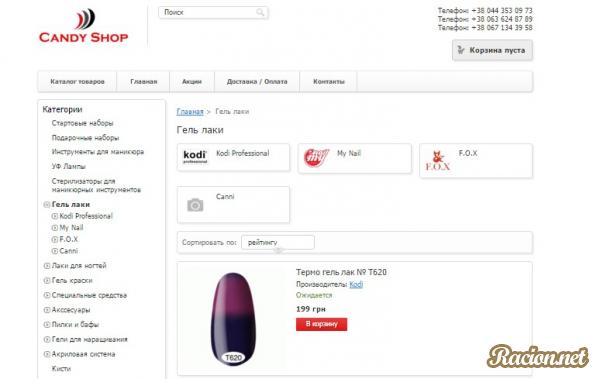Expand the Гель краски category
This screenshot has height=379, width=600.
coord(47,281)
